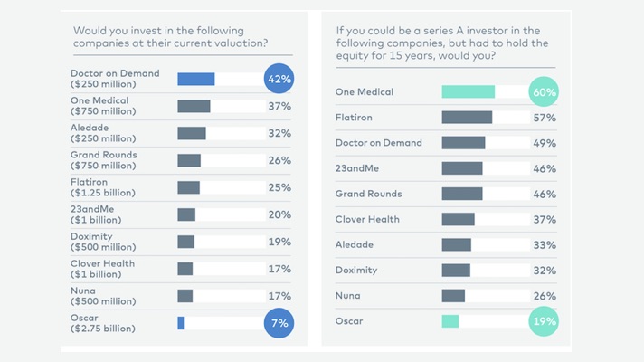
Task: Click the One Medical teal bar
Action: pos(468,91)
